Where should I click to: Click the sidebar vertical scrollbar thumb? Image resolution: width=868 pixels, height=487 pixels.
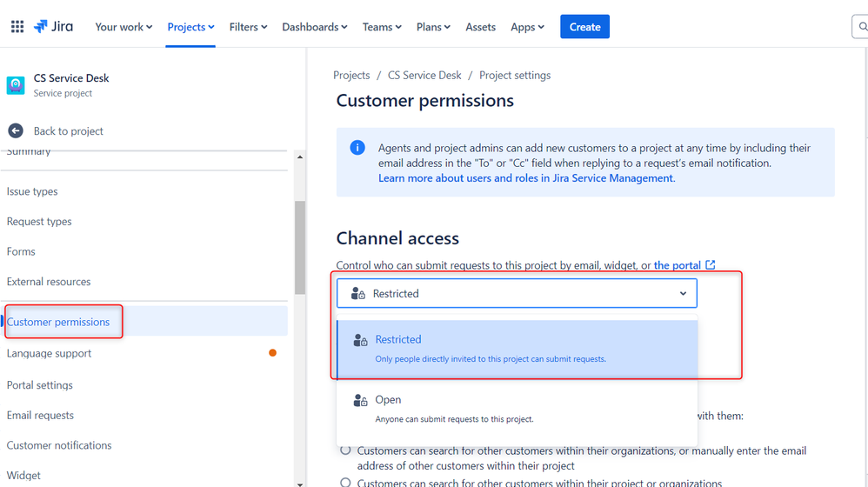click(300, 247)
